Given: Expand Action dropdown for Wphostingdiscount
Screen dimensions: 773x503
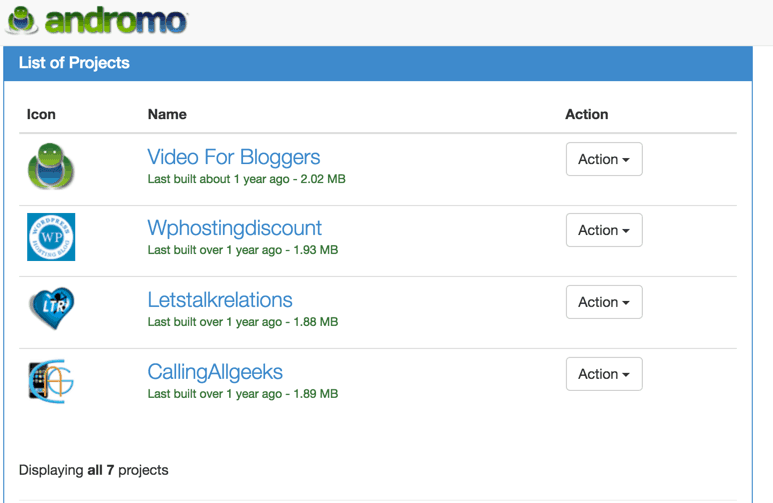Looking at the screenshot, I should pyautogui.click(x=603, y=230).
